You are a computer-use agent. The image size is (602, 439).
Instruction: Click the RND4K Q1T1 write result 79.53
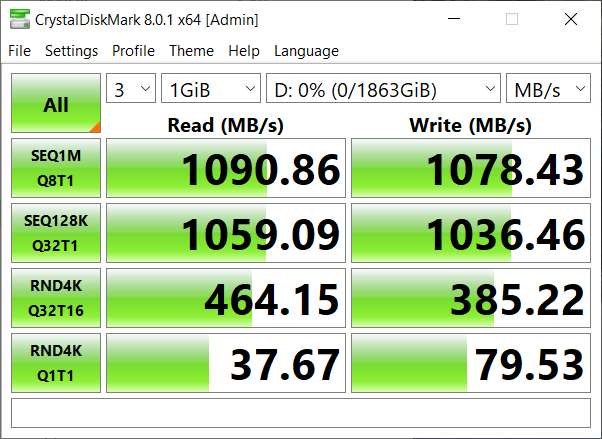point(471,363)
